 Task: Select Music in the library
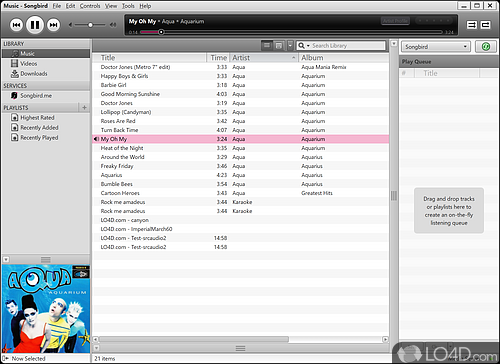click(x=46, y=53)
